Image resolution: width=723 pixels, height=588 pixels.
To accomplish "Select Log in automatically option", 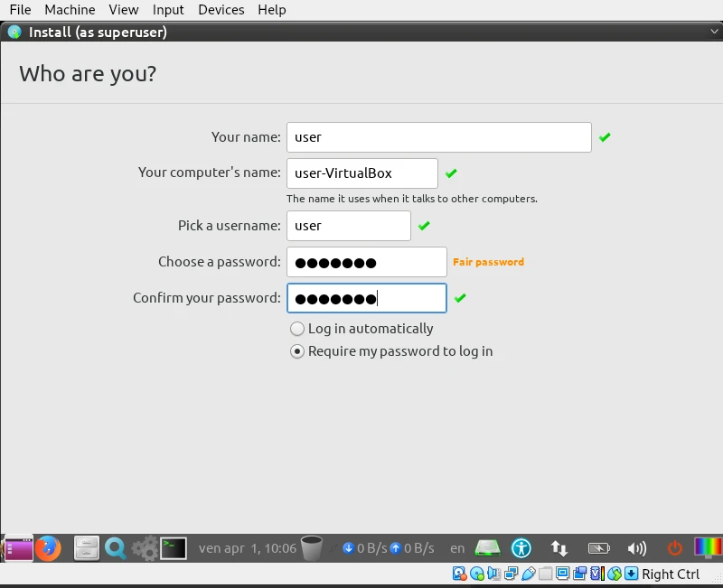I will tap(297, 329).
